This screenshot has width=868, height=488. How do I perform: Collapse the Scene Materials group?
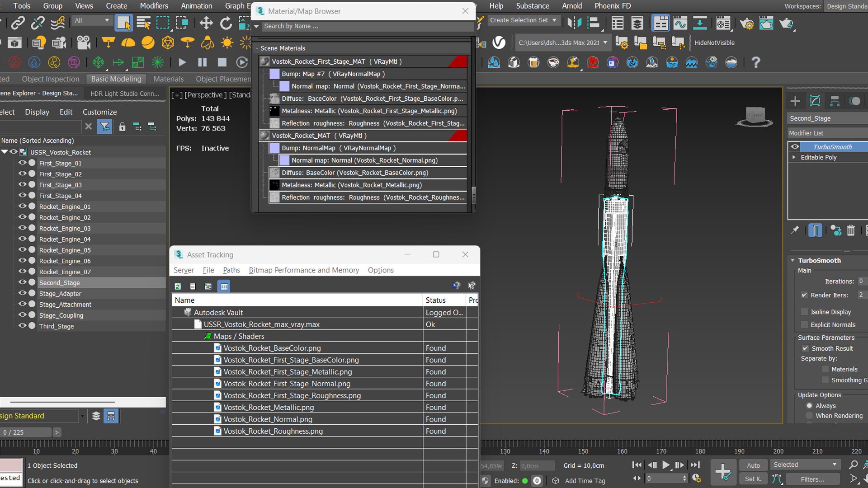click(257, 48)
